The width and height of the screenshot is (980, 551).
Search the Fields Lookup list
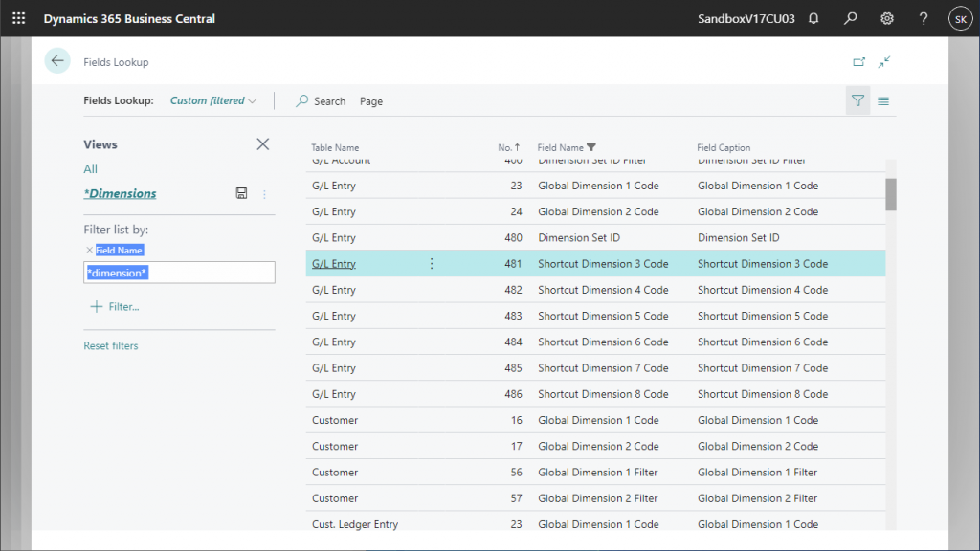point(321,100)
